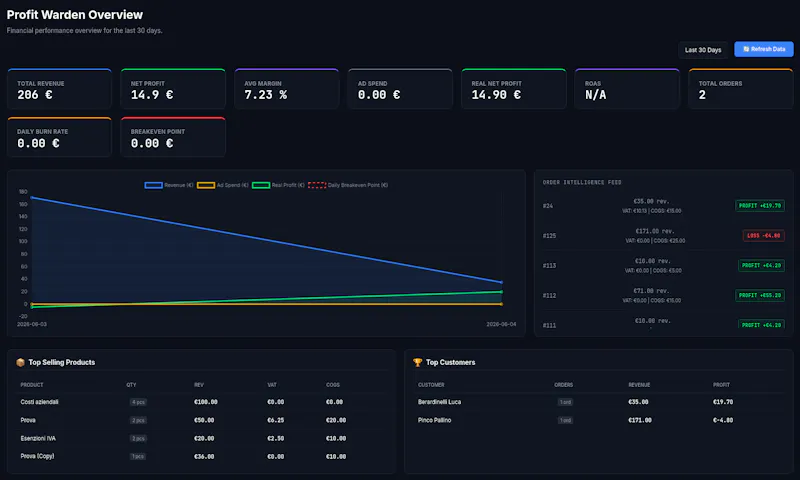Click the 4 pcs quantity badge
800x480 pixels.
click(x=138, y=402)
